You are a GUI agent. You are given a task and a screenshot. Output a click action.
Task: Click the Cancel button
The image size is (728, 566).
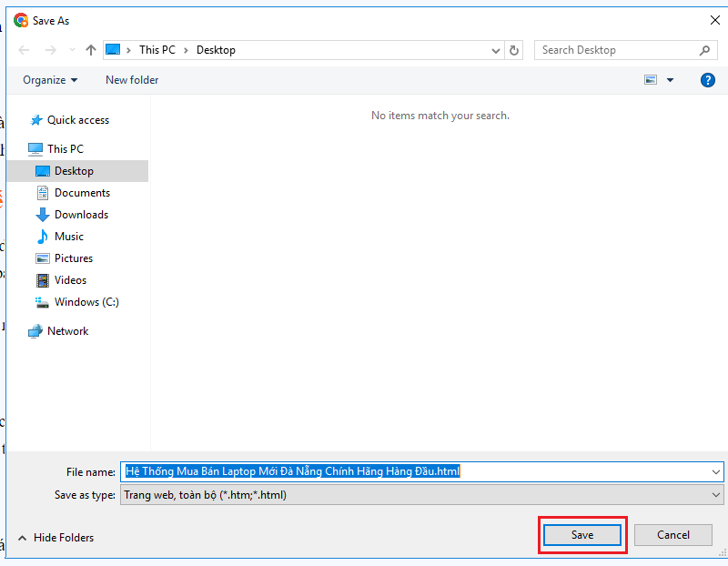673,535
